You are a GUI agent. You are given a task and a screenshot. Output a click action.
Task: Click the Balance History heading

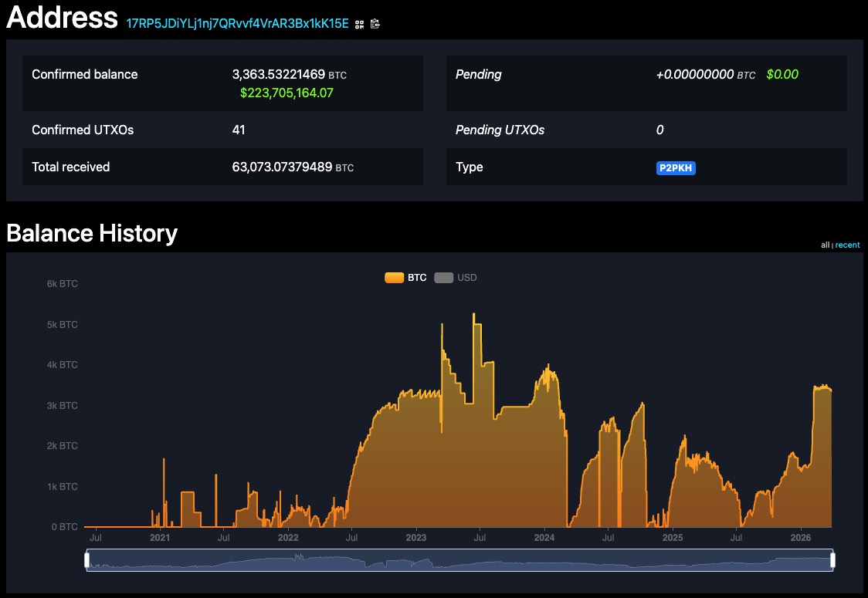(x=92, y=233)
